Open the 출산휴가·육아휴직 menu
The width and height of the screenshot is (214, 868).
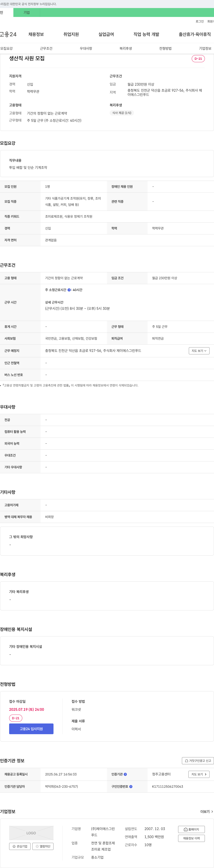pyautogui.click(x=195, y=34)
